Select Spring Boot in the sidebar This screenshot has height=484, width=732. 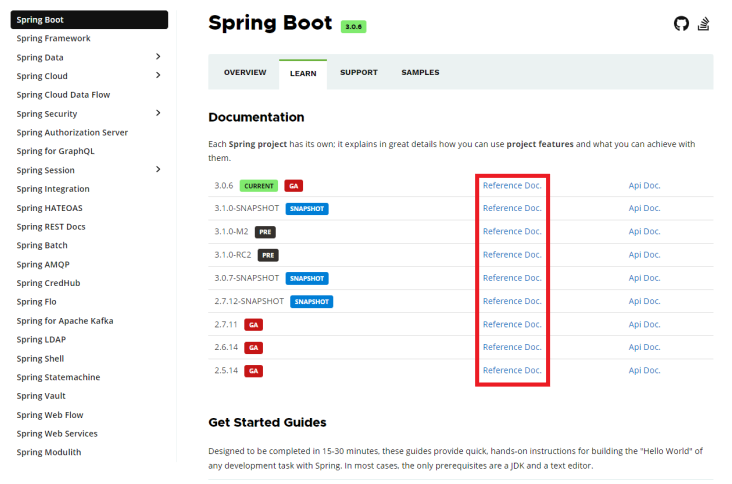[89, 20]
